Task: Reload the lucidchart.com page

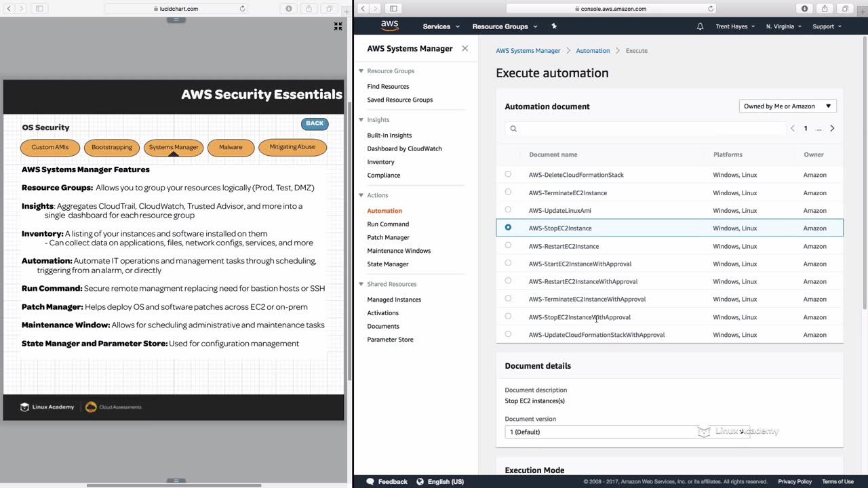Action: pos(242,9)
